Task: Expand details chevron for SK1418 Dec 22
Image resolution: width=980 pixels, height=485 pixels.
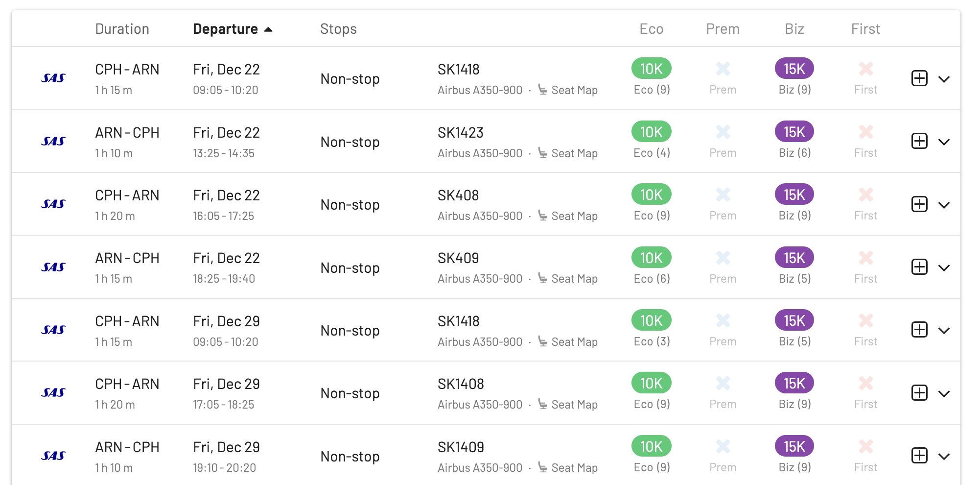Action: [x=944, y=79]
